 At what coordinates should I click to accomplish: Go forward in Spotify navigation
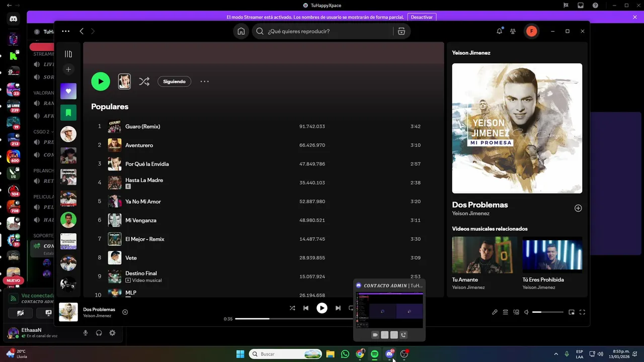(93, 31)
